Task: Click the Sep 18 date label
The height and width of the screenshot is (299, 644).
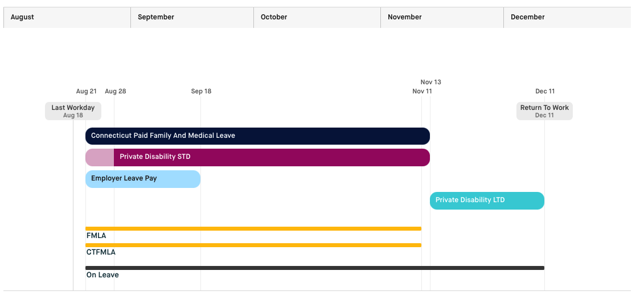Action: 201,91
